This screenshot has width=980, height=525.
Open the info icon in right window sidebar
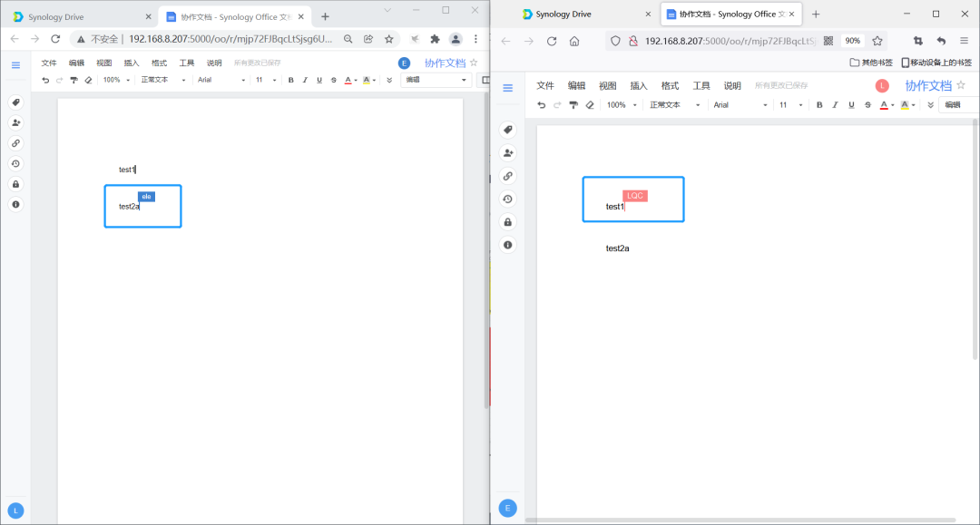coord(507,245)
